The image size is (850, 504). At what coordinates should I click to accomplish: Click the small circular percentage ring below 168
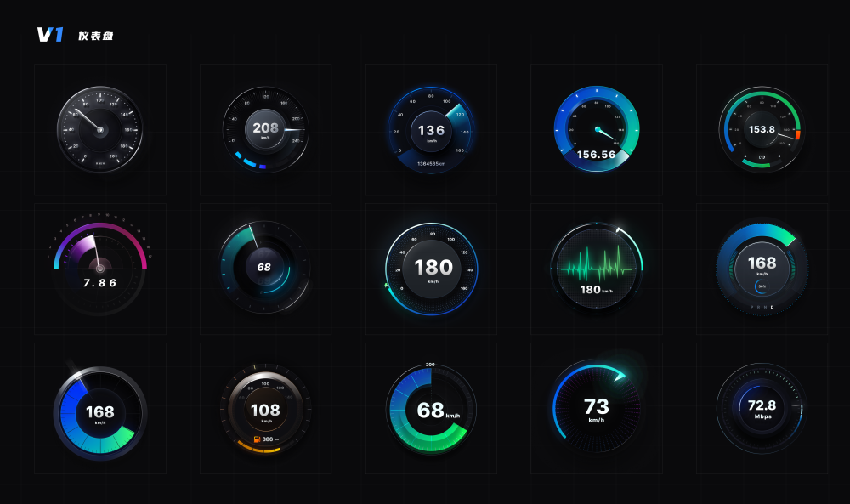point(762,286)
